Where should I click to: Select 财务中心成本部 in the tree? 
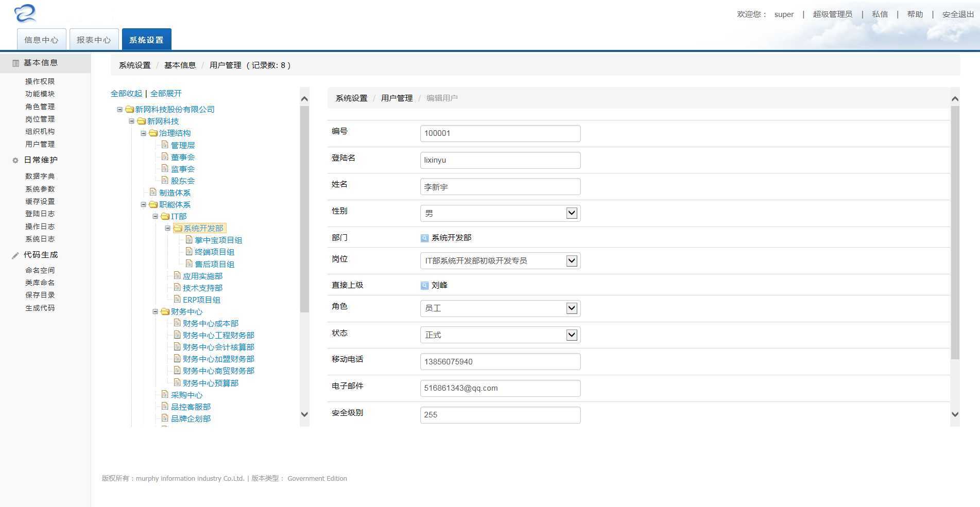211,323
